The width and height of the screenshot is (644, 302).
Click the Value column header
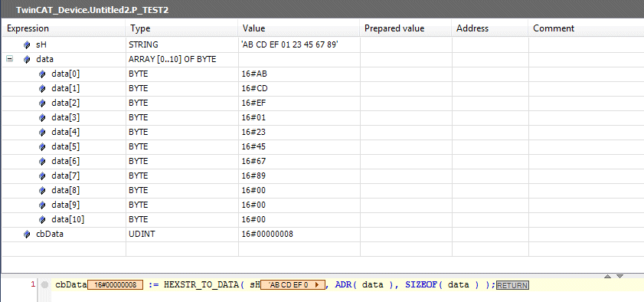coord(299,28)
